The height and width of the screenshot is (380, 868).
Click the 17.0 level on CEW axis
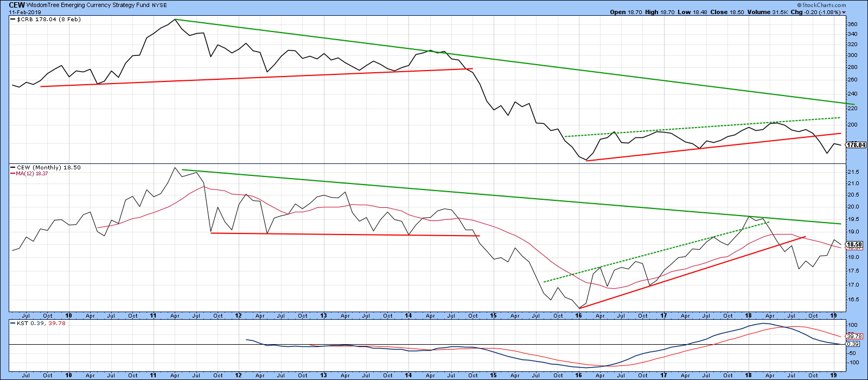point(853,285)
